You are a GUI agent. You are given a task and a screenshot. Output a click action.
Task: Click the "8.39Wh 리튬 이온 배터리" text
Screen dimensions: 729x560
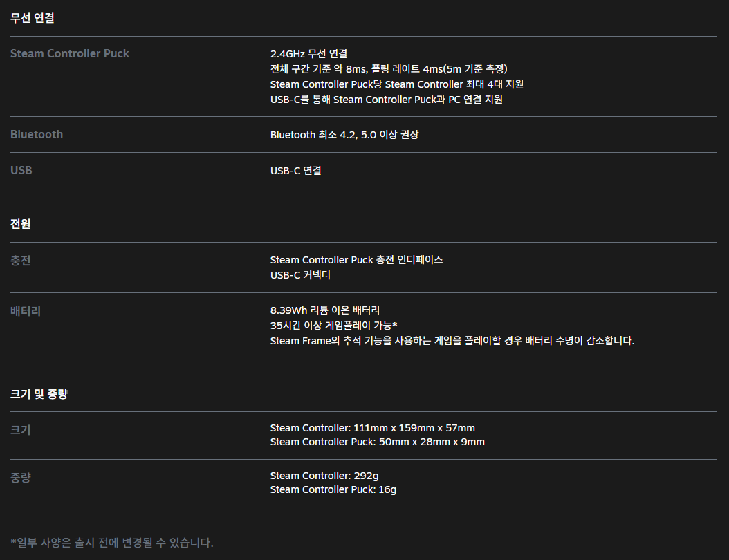(324, 310)
